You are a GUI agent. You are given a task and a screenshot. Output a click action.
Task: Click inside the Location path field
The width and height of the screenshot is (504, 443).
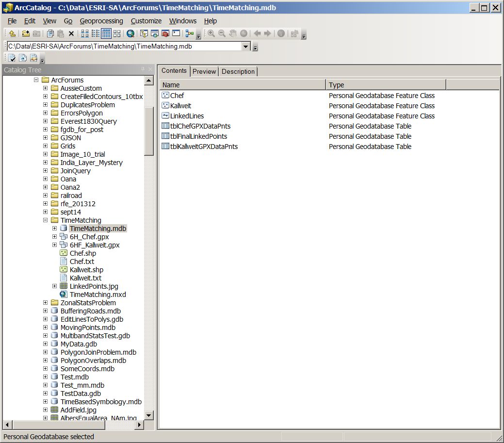124,46
